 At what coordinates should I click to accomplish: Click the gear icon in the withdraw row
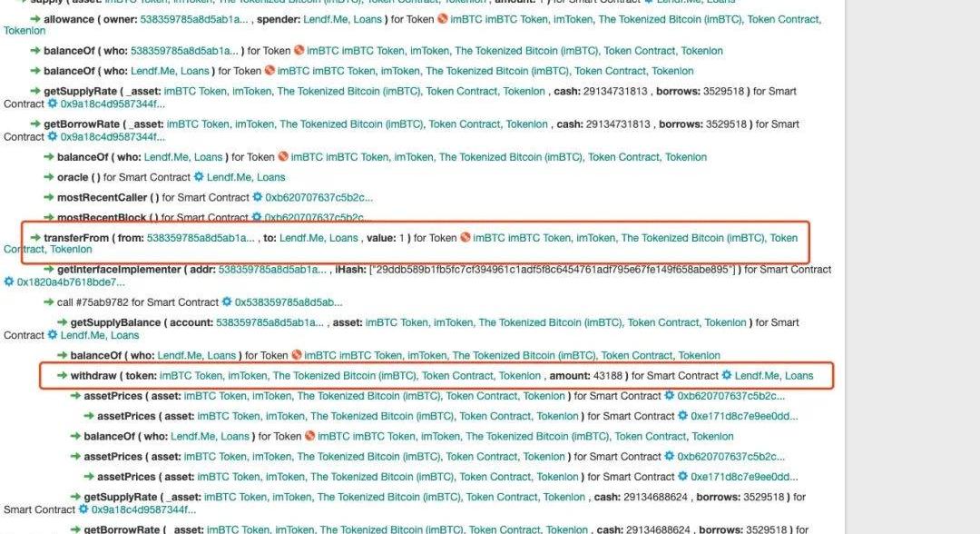coord(727,375)
